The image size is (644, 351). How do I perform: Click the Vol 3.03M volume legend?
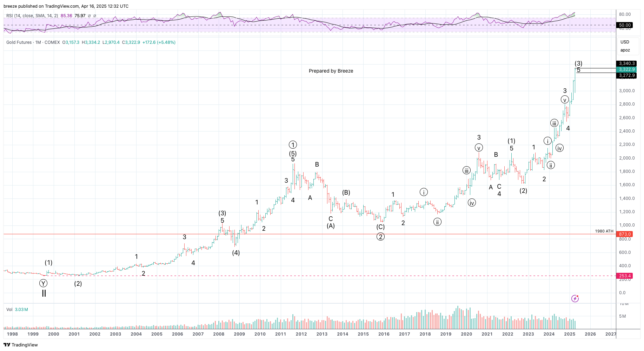(17, 310)
